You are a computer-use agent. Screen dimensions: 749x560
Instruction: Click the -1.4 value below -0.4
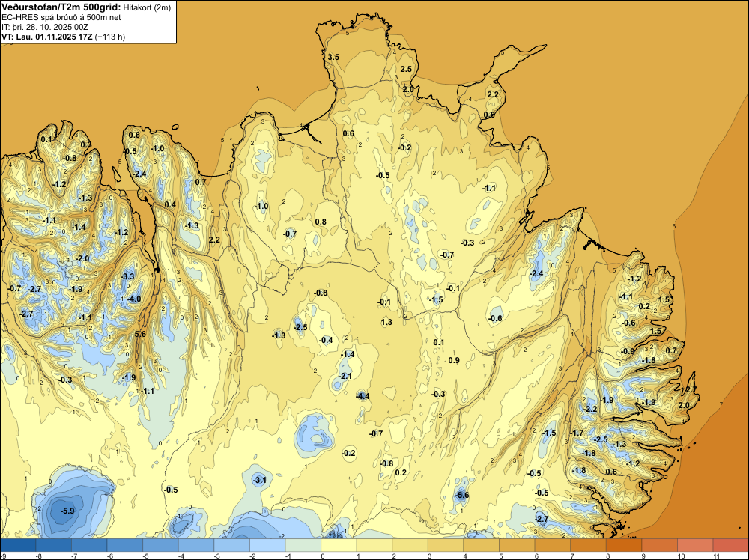coord(348,354)
